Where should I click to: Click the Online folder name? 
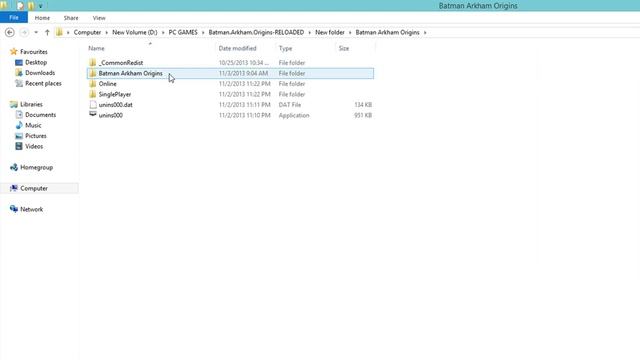tap(107, 84)
